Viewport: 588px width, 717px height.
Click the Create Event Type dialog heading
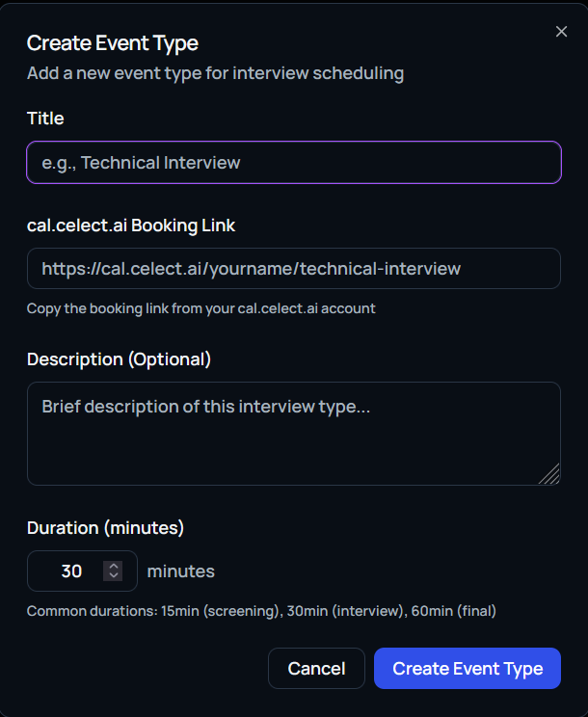[x=112, y=42]
